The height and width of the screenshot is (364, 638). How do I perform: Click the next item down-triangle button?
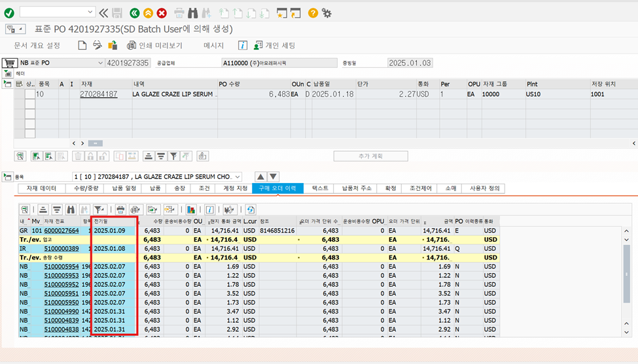[274, 176]
